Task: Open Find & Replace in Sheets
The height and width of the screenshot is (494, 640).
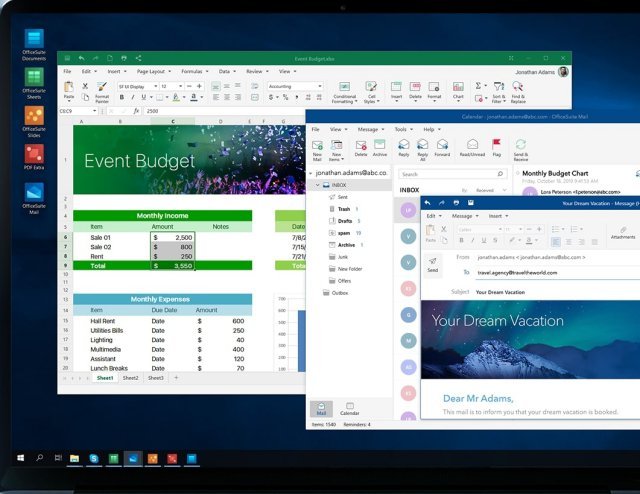Action: tap(518, 92)
